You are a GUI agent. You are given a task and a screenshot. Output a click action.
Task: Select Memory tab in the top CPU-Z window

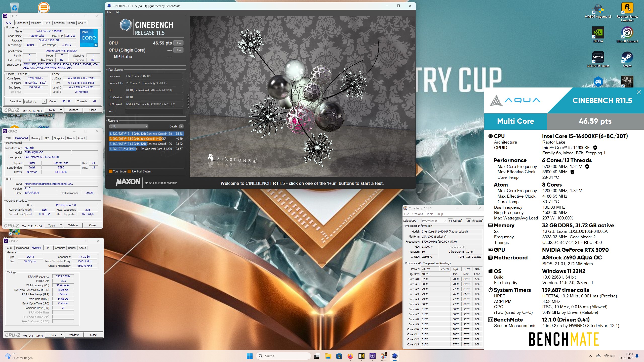(x=36, y=23)
